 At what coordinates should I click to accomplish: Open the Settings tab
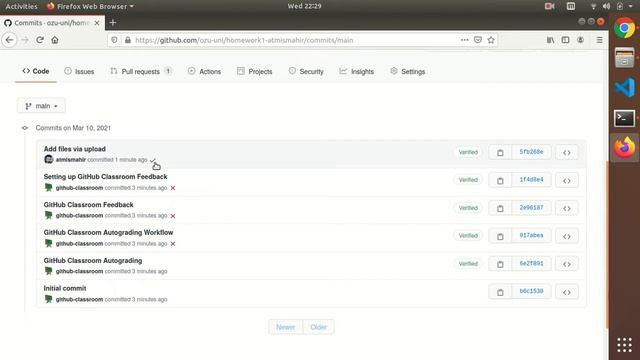click(x=407, y=71)
